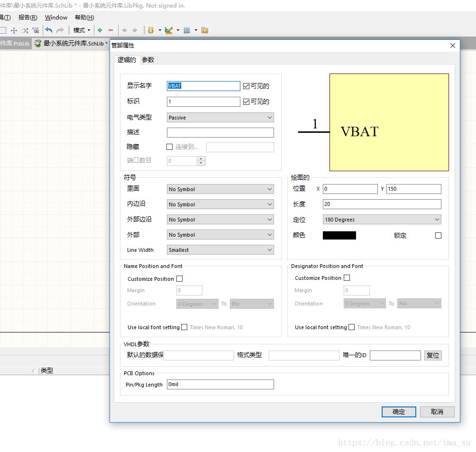Open the Line Width Smallest dropdown
The image size is (476, 452).
(220, 250)
